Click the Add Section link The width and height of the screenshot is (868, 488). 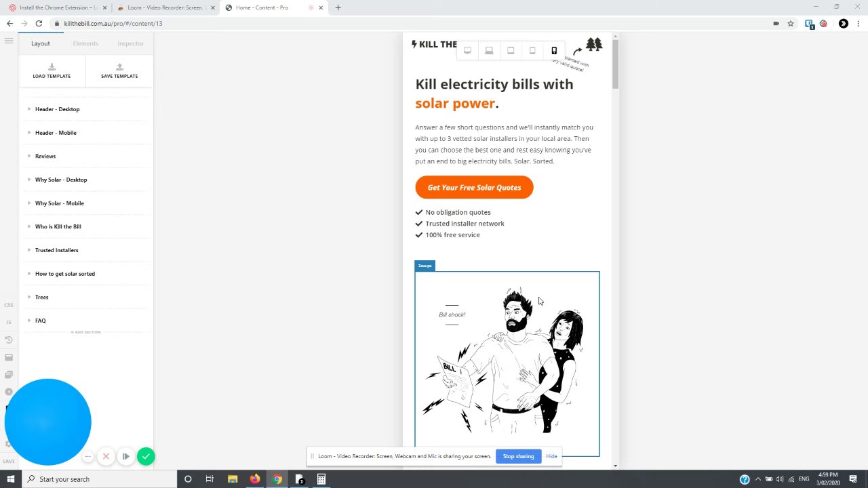85,332
